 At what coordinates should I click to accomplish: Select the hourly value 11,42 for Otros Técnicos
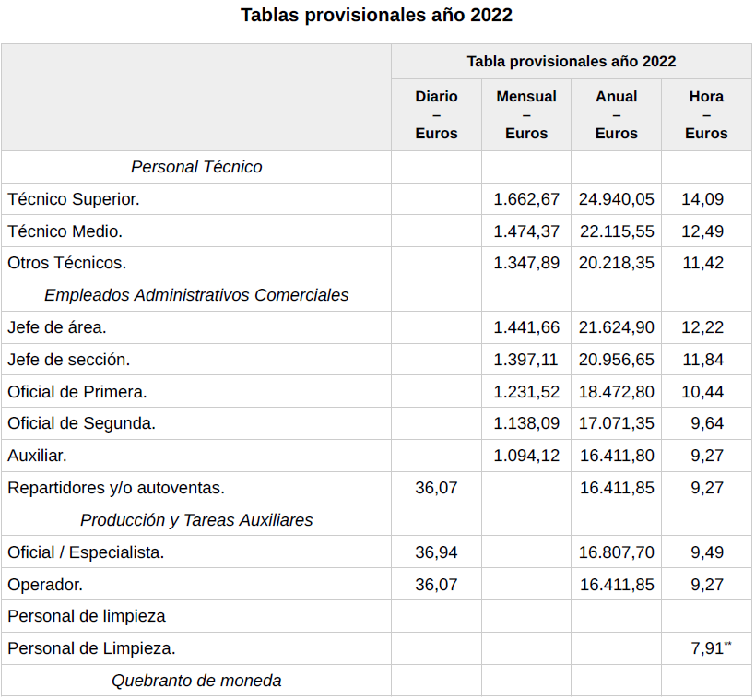702,263
